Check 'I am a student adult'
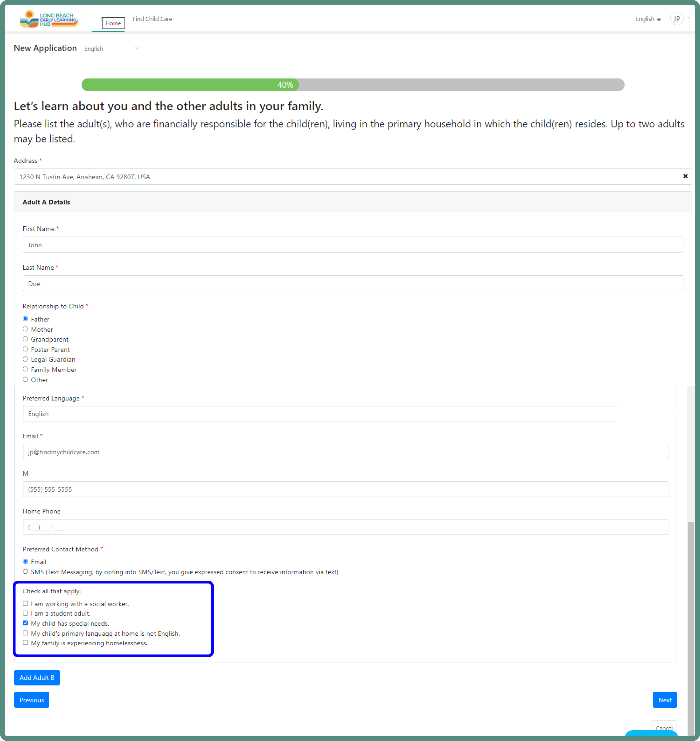The height and width of the screenshot is (741, 700). click(25, 613)
